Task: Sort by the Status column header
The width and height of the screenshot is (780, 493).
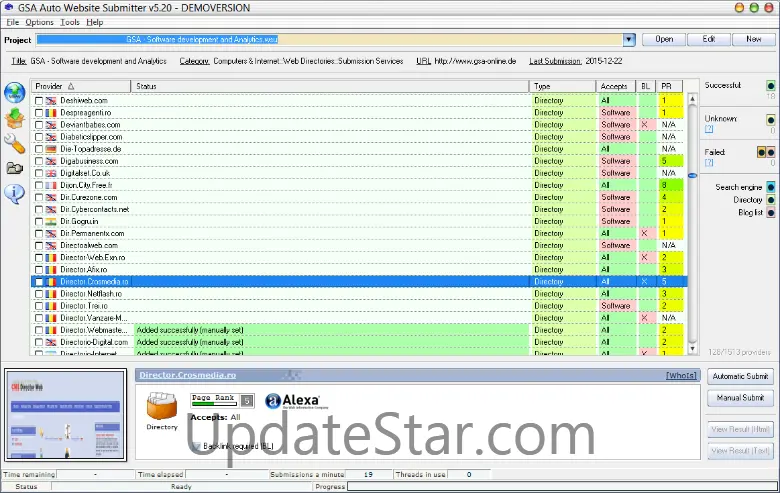Action: click(x=330, y=86)
